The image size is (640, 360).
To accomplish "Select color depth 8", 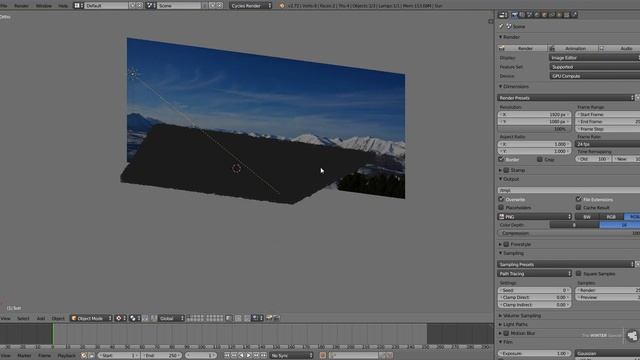I will (x=574, y=225).
